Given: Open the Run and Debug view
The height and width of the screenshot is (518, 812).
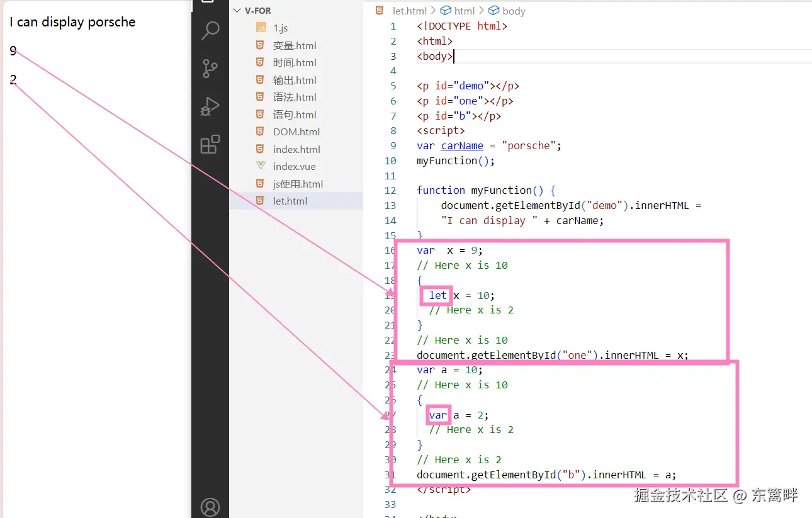Looking at the screenshot, I should pos(210,106).
